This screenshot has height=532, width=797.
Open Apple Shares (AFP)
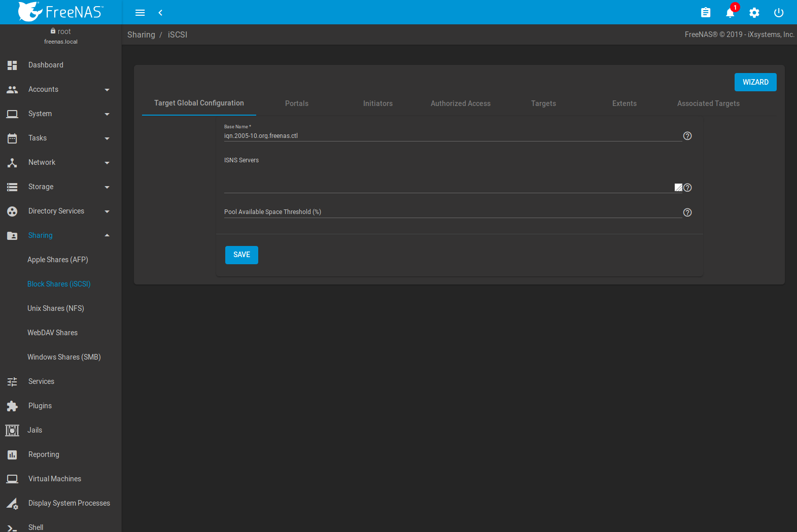click(x=58, y=260)
